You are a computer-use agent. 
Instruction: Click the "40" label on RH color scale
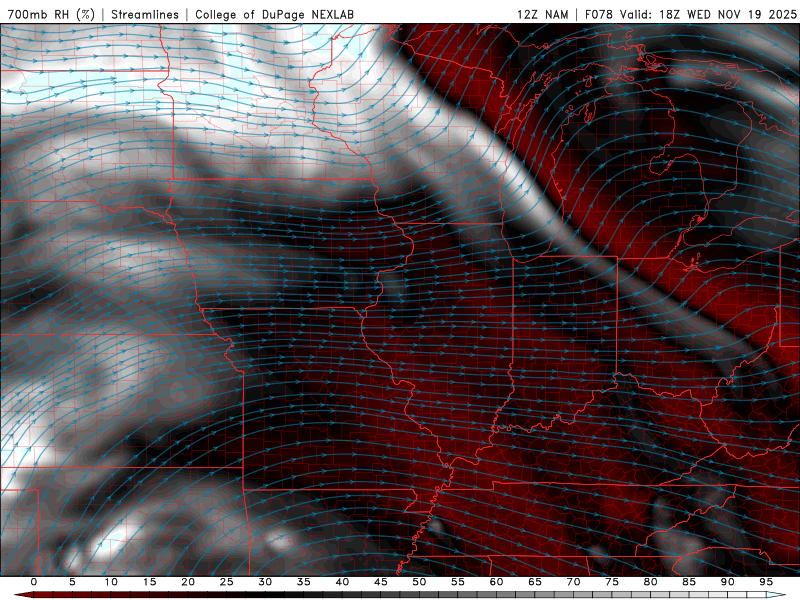coord(342,582)
